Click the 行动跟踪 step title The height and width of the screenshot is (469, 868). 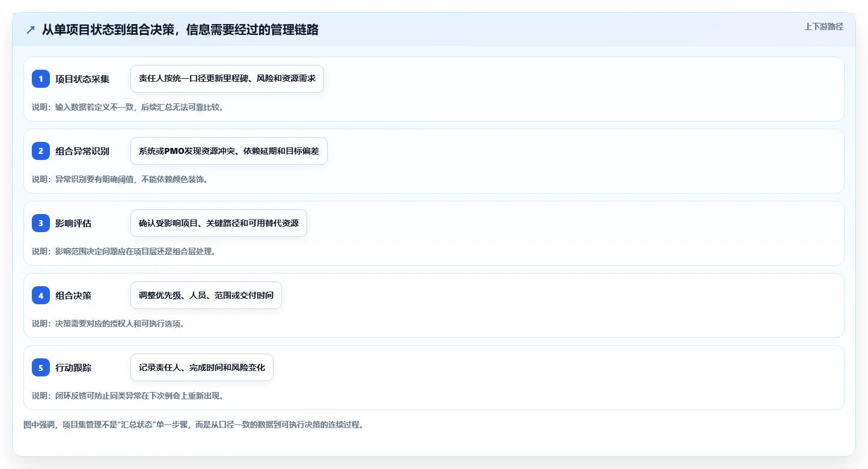[x=73, y=367]
